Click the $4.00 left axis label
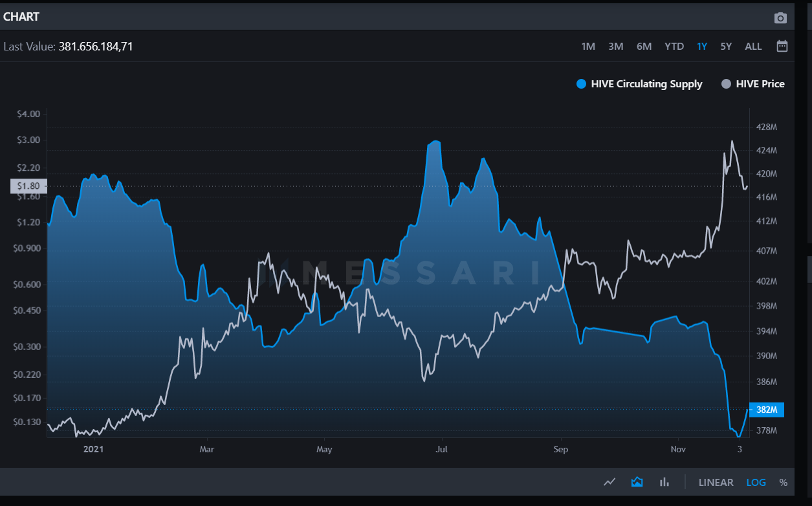Viewport: 812px width, 506px height. click(28, 114)
